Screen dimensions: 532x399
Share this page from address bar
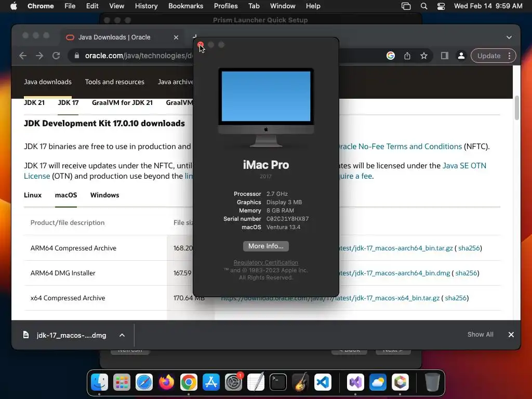point(407,56)
